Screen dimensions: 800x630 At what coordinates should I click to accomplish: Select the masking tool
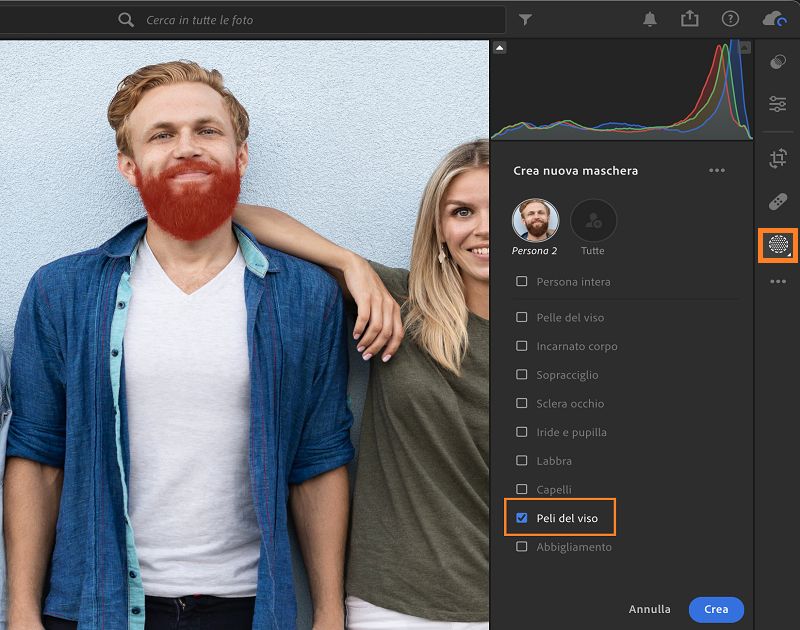tap(778, 244)
